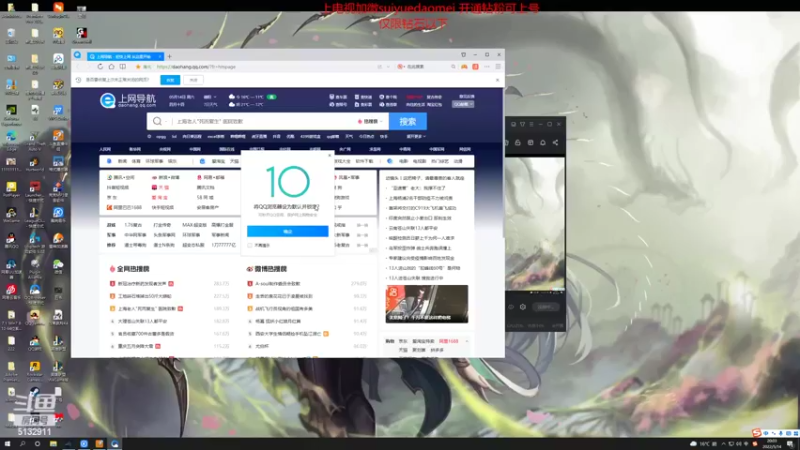Image resolution: width=800 pixels, height=450 pixels.
Task: Open the news video thumbnail in sidebar
Action: [427, 304]
